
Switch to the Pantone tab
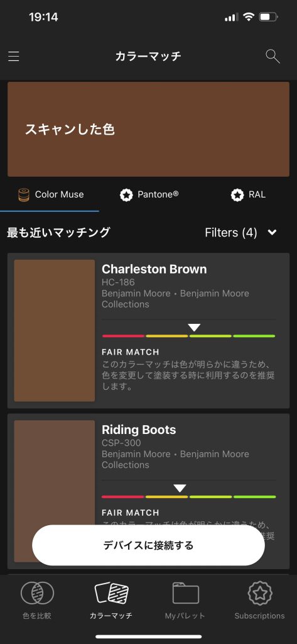149,195
